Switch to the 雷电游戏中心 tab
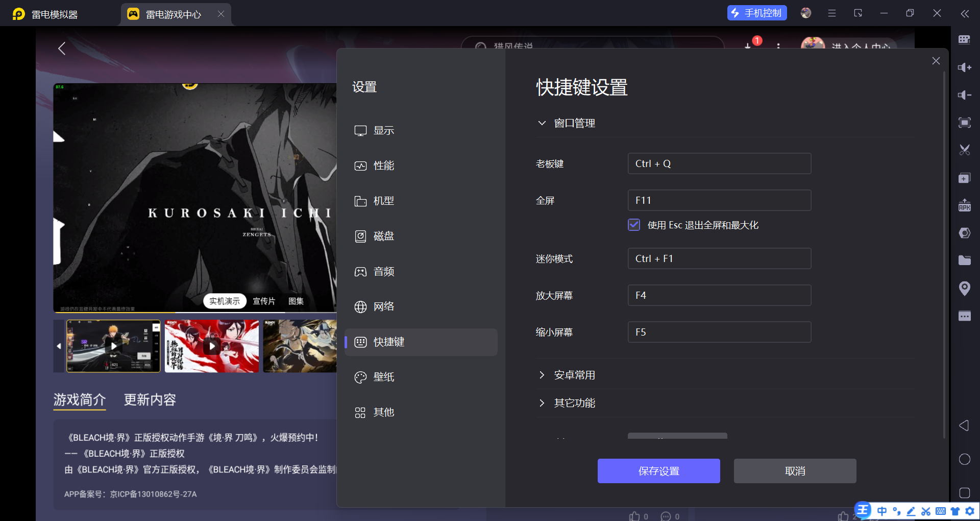The height and width of the screenshot is (521, 980). tap(176, 14)
